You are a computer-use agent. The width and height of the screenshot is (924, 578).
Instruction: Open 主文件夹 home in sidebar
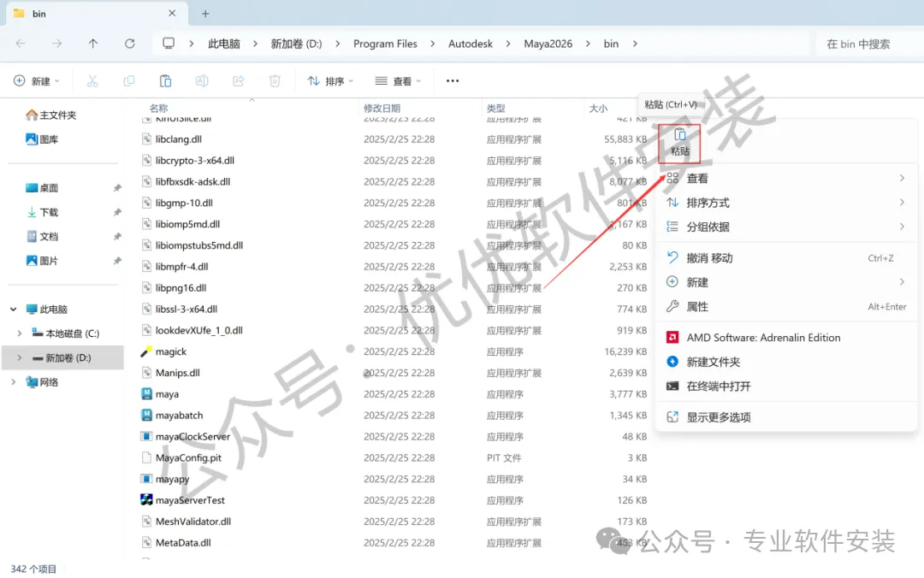pyautogui.click(x=51, y=115)
